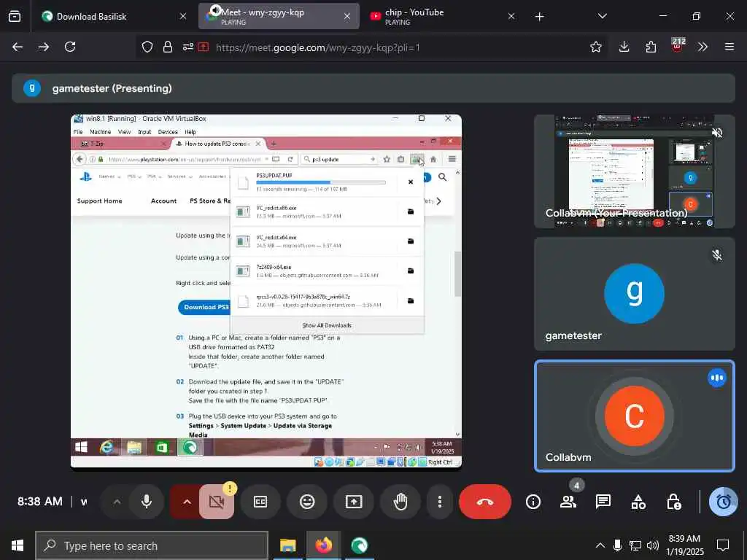Open more options three-dot menu in Meet
This screenshot has height=560, width=747.
[x=439, y=502]
